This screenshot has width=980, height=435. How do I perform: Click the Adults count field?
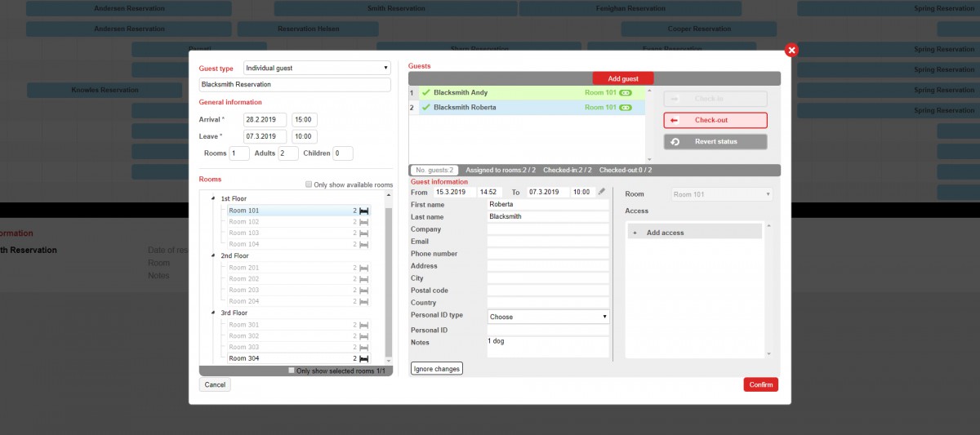click(288, 153)
